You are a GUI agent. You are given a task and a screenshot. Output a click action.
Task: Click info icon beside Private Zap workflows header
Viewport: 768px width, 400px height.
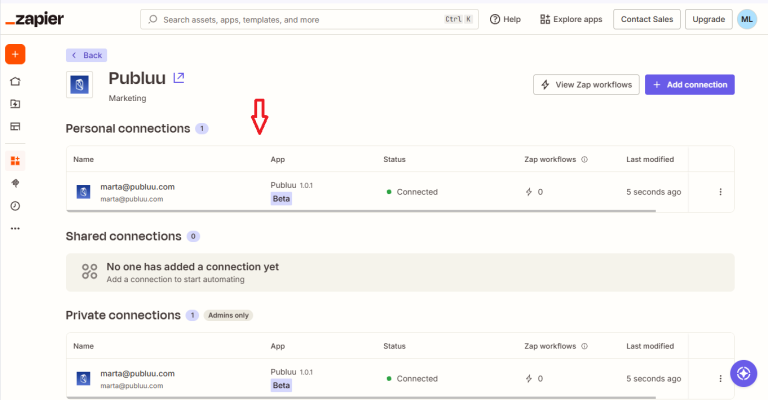pos(584,346)
